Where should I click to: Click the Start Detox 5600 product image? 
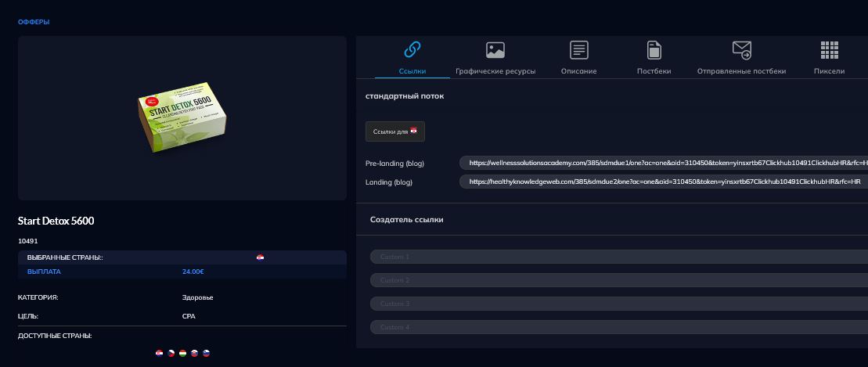[x=182, y=118]
